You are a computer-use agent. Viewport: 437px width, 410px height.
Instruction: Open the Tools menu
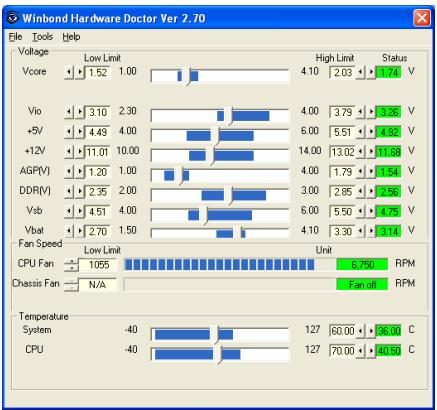coord(42,37)
